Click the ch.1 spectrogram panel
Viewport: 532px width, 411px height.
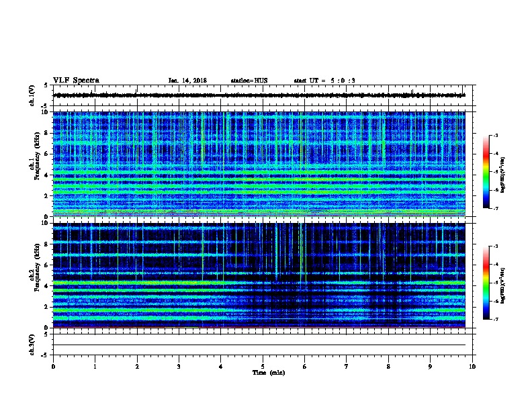(259, 164)
